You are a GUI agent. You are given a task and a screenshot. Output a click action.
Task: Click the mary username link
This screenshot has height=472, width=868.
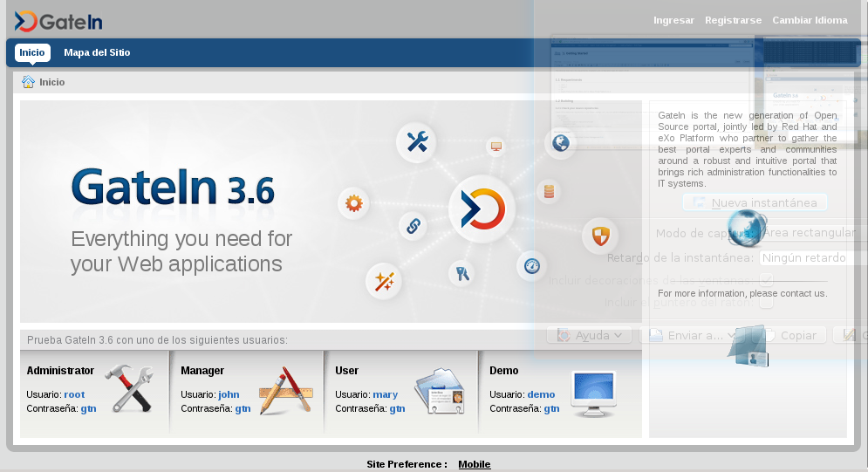pos(386,394)
